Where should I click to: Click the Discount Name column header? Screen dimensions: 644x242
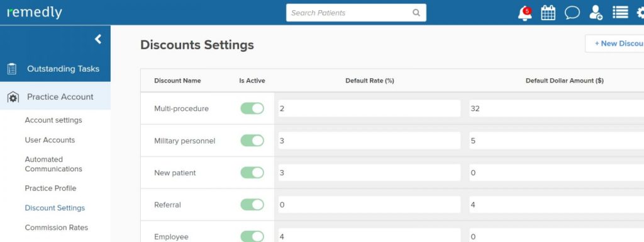pos(177,81)
